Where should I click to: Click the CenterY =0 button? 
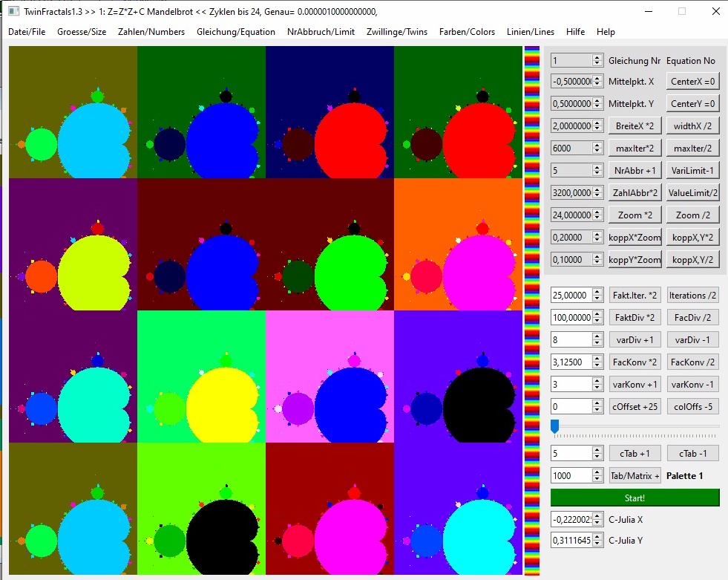(x=692, y=104)
